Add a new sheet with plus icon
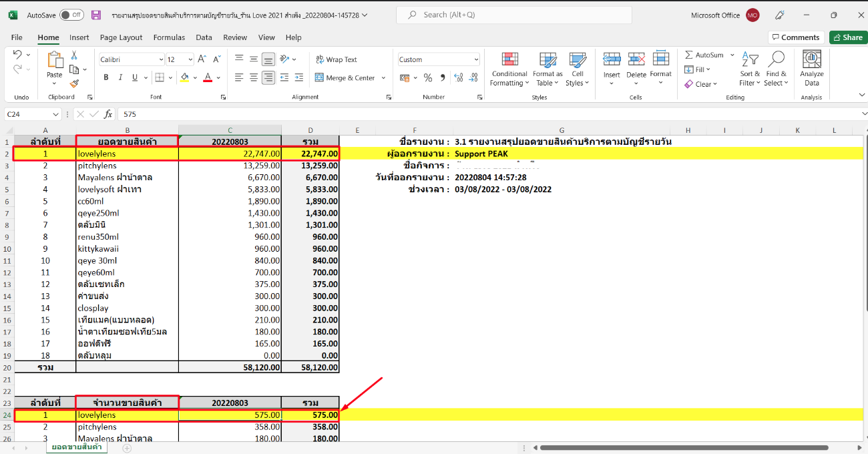Screen dimensions: 868x454 (x=127, y=448)
